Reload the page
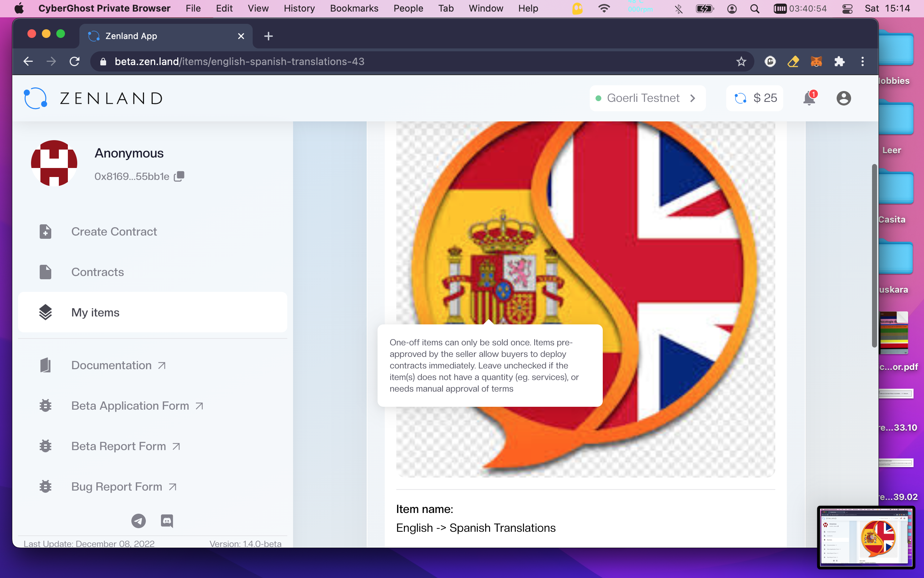924x578 pixels. coord(74,61)
